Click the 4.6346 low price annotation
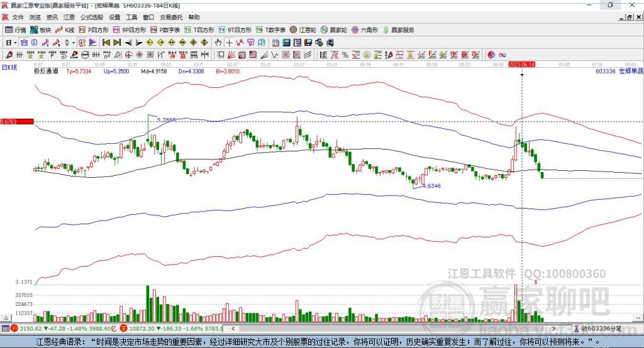644x348 pixels. [431, 186]
